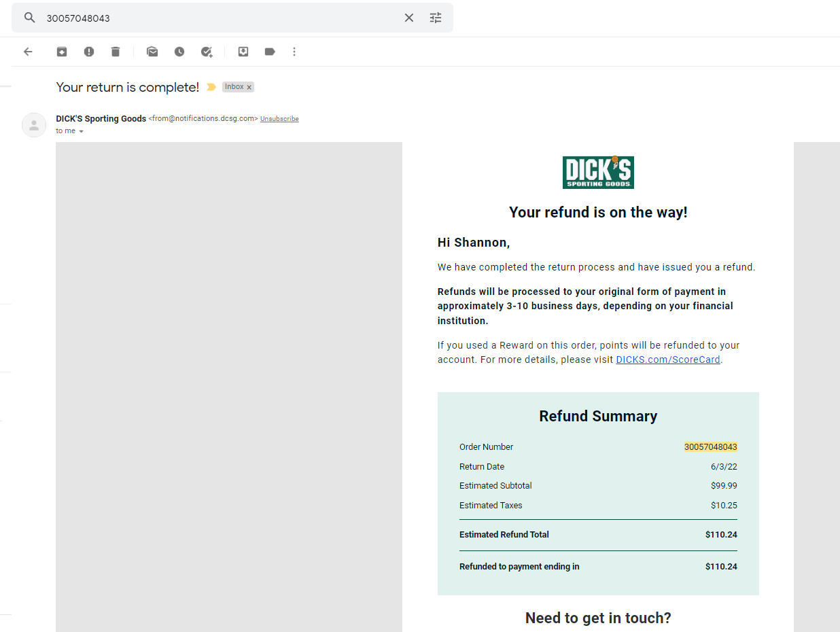Click the 'Refund Summary' heading
Screen dimensions: 840x632
point(598,416)
